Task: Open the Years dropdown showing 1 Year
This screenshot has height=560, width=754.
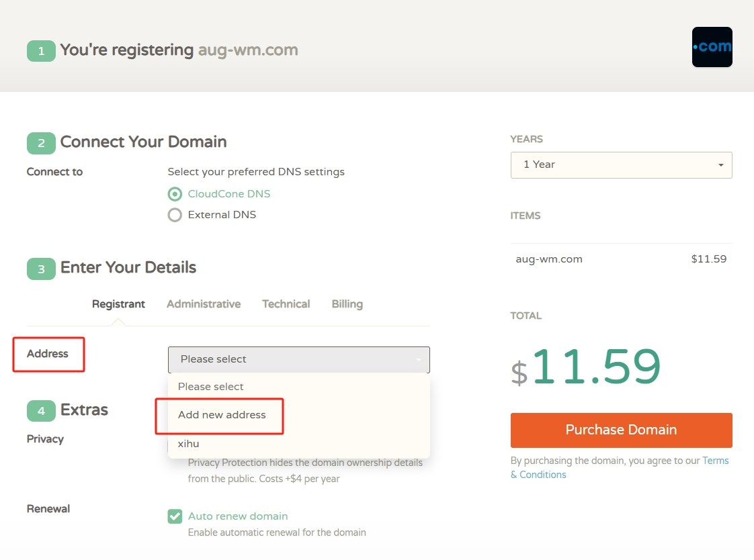Action: [x=621, y=165]
